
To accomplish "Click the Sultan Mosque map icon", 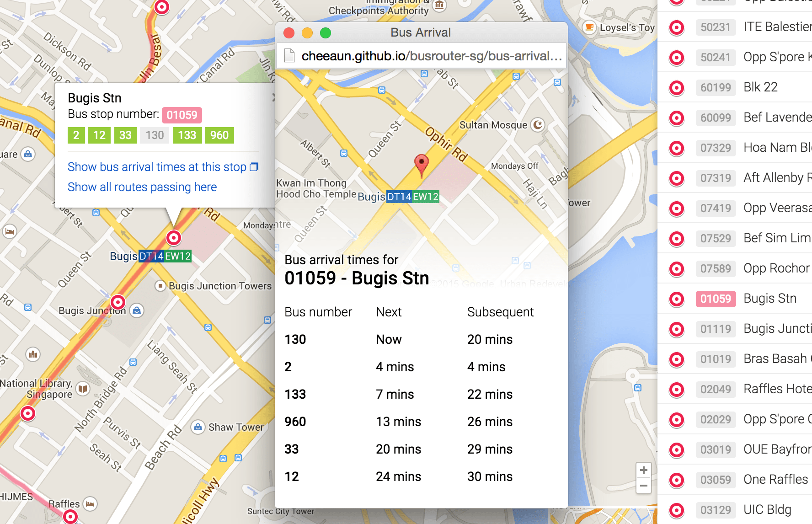I will coord(538,124).
